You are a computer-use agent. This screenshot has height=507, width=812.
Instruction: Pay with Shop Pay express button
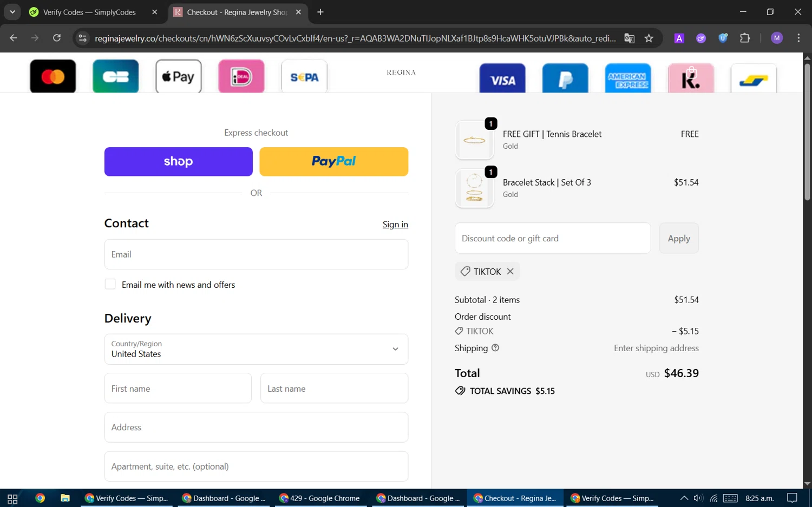click(179, 162)
